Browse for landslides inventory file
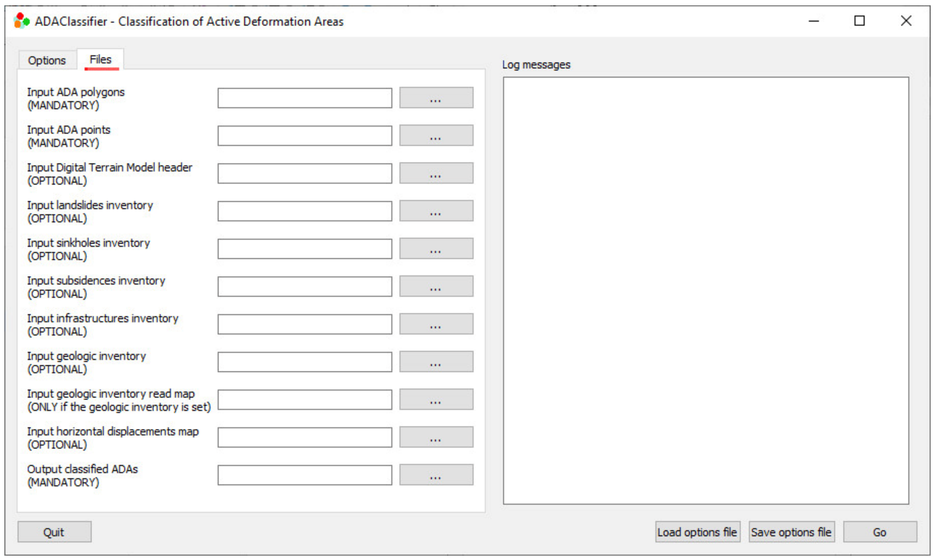Viewport: 936px width, 560px height. point(436,211)
